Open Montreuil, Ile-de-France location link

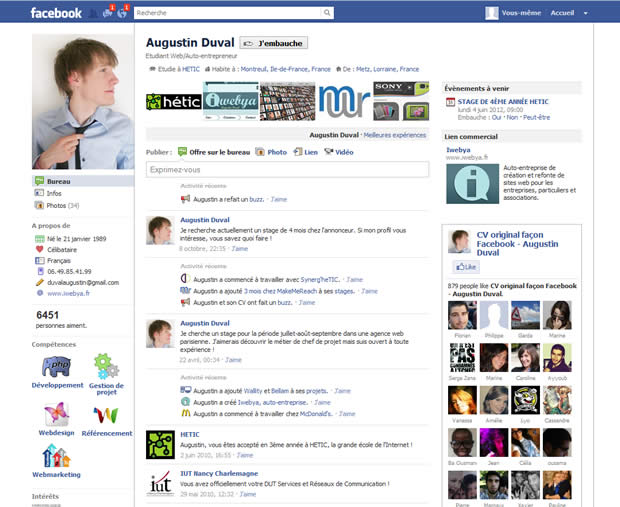point(285,69)
